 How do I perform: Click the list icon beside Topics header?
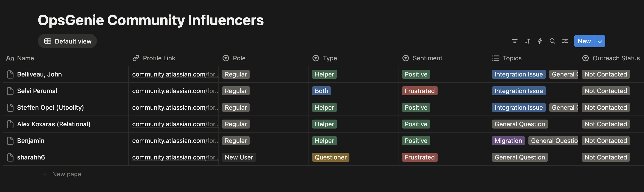pyautogui.click(x=496, y=58)
